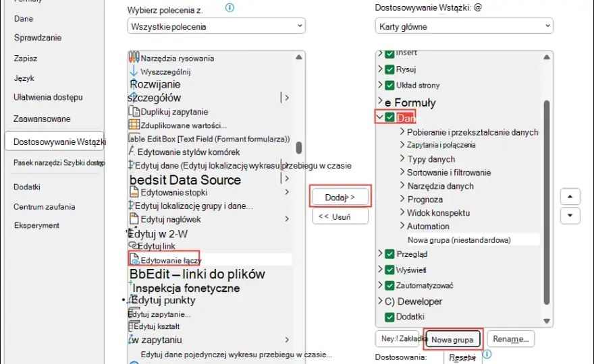The height and width of the screenshot is (364, 594).
Task: Click the move up arrow button
Action: coord(570,196)
